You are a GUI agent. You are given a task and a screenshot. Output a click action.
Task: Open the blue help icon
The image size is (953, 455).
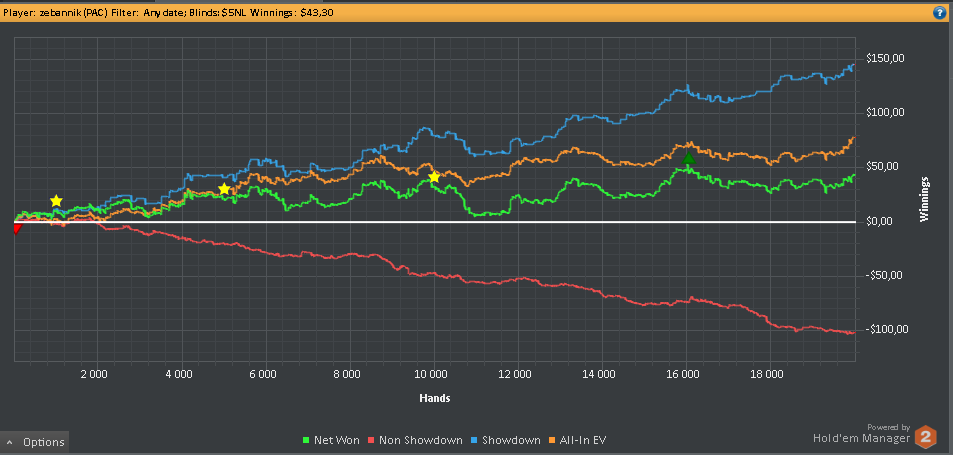[x=939, y=13]
